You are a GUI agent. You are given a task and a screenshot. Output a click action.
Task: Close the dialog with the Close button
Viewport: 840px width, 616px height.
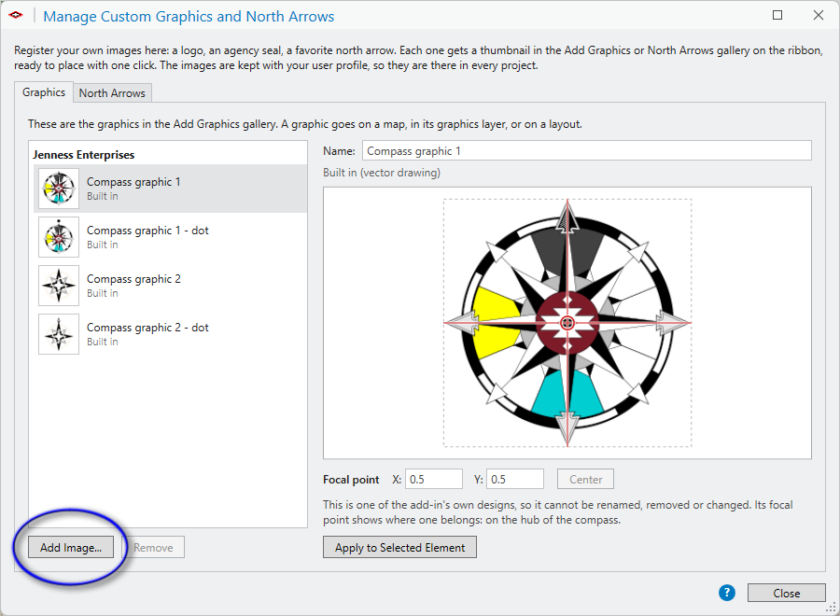point(787,593)
